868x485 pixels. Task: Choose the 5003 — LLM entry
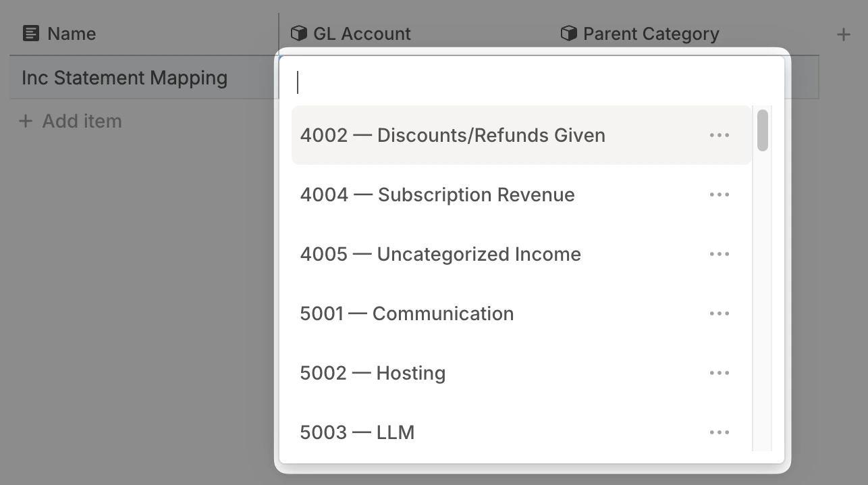357,432
